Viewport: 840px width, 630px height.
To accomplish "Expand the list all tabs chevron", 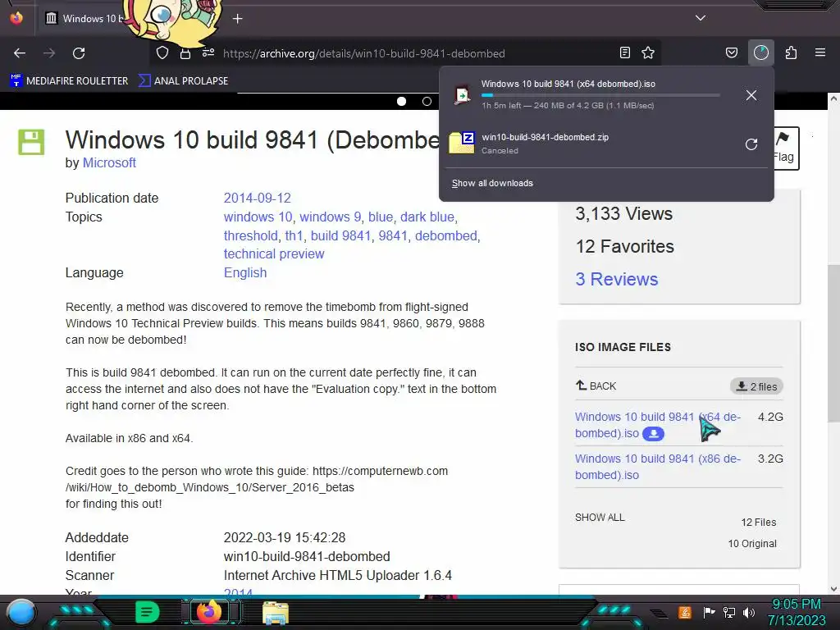I will pyautogui.click(x=701, y=18).
